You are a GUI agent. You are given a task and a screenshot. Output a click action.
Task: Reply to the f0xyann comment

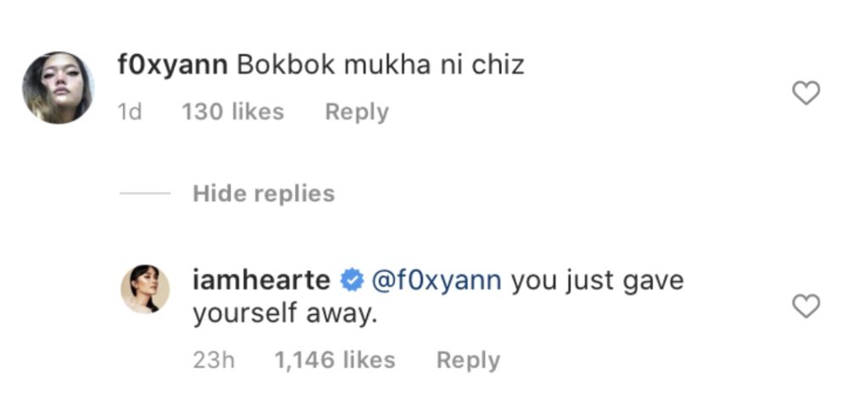point(357,112)
